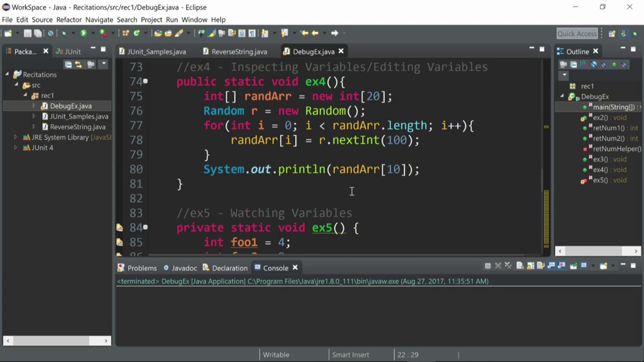Click the Open Console icon
Viewport: 644px width, 362px height.
tap(603, 265)
